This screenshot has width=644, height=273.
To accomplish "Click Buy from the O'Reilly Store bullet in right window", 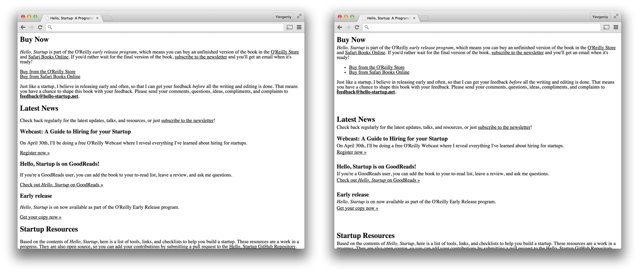I will [x=377, y=68].
